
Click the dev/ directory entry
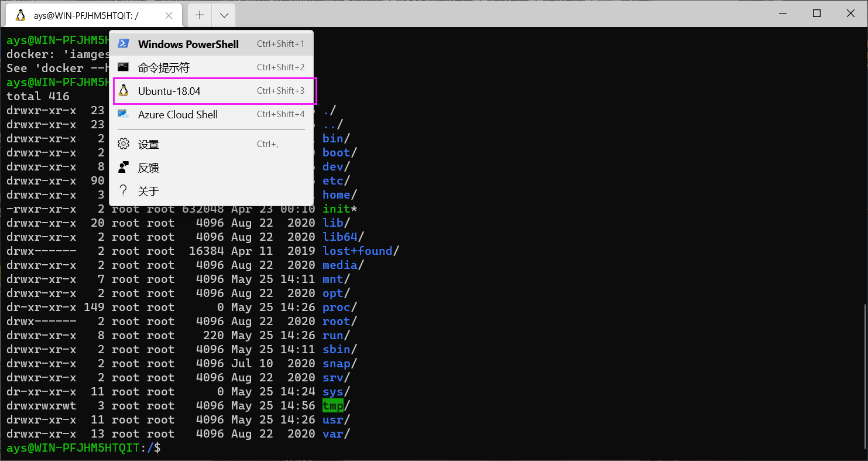pyautogui.click(x=337, y=166)
